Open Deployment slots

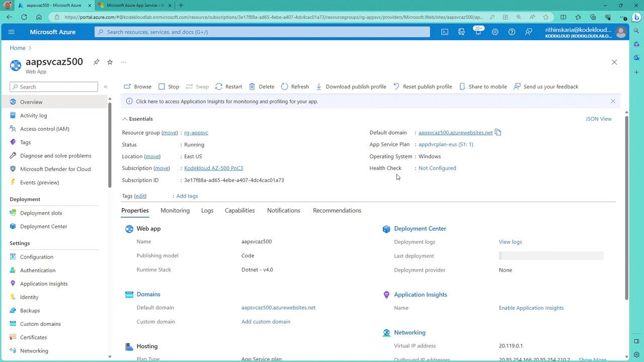[54, 213]
